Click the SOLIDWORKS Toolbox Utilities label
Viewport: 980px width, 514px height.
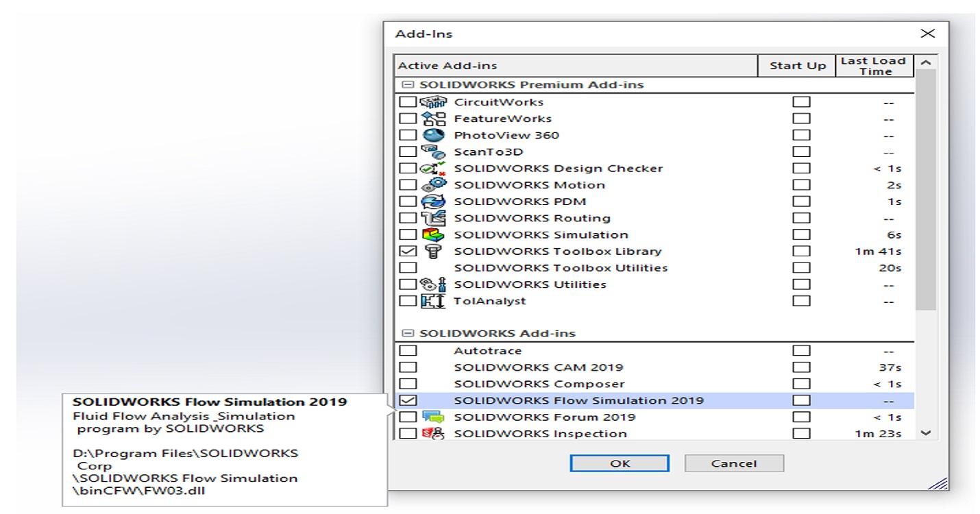coord(561,268)
